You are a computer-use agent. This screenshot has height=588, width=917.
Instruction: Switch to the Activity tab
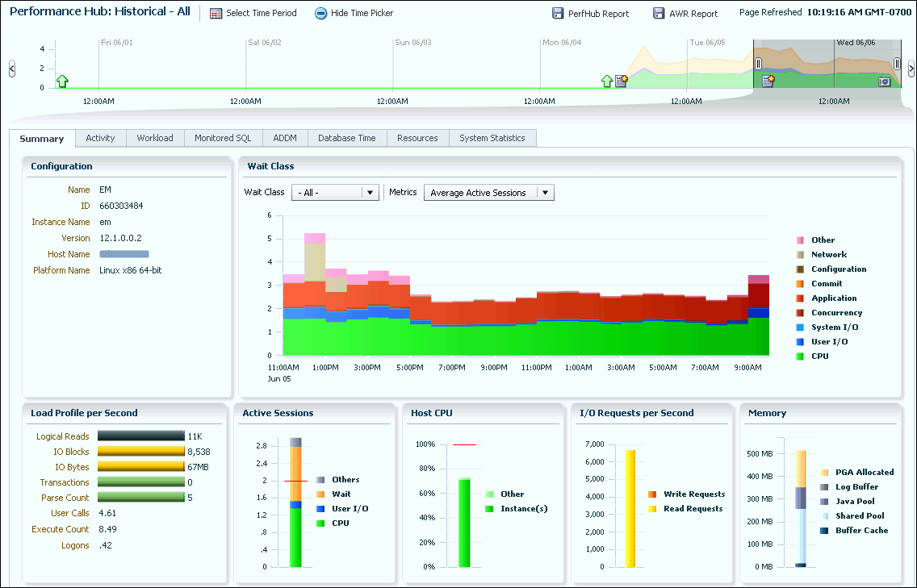click(x=100, y=138)
